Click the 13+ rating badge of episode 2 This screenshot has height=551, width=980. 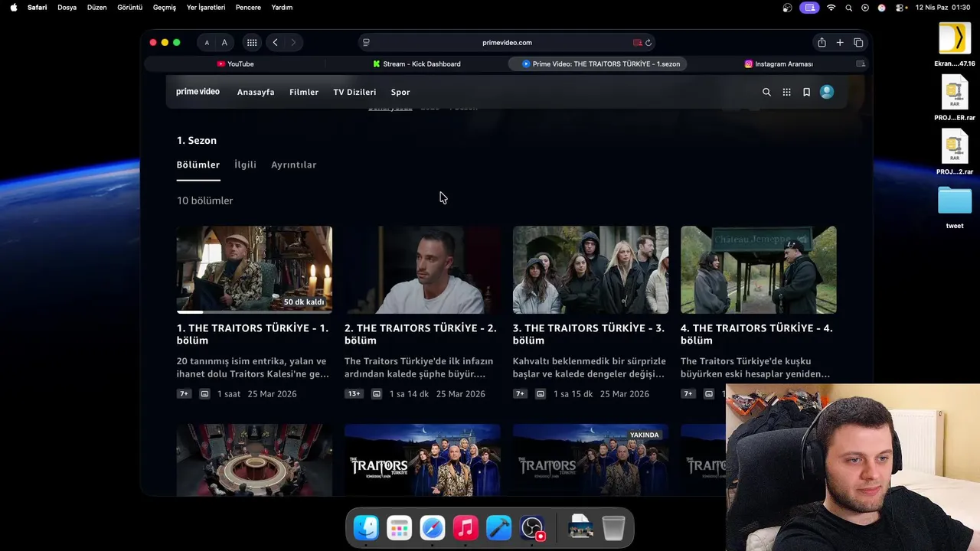click(x=354, y=394)
